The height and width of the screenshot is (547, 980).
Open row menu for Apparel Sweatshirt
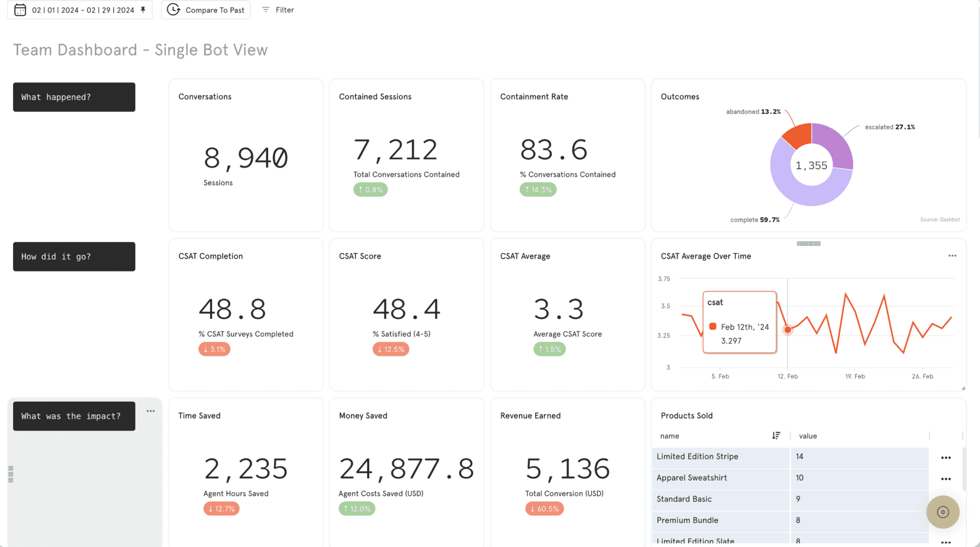coord(946,479)
